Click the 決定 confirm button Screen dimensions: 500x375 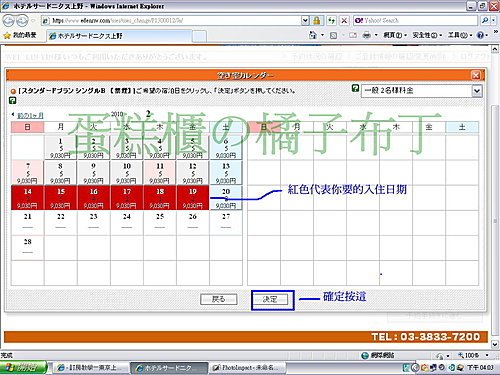point(270,299)
